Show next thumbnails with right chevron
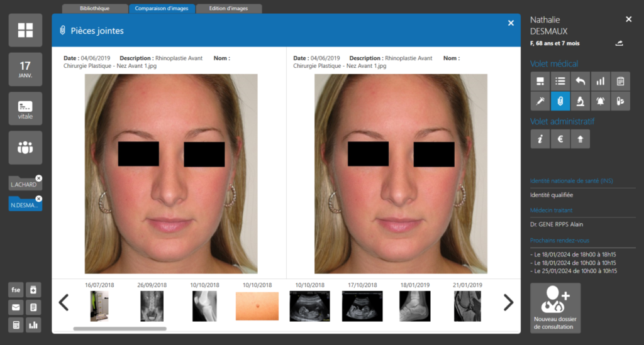 point(508,303)
